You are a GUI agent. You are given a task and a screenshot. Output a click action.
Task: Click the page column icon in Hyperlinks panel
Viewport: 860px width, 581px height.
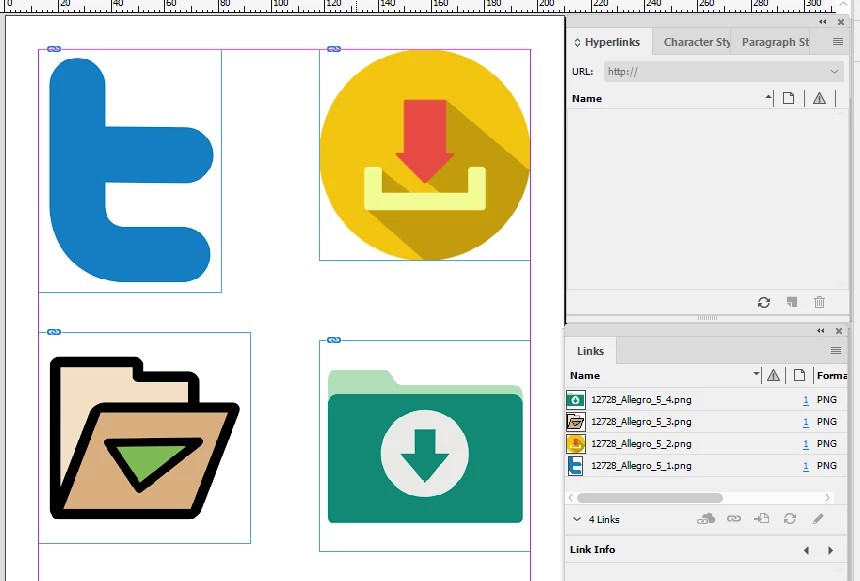(788, 98)
